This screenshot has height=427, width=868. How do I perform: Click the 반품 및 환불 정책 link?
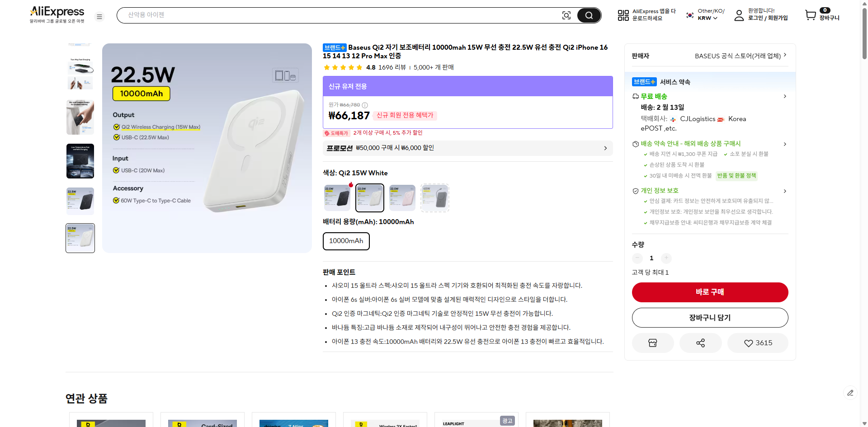pyautogui.click(x=736, y=176)
